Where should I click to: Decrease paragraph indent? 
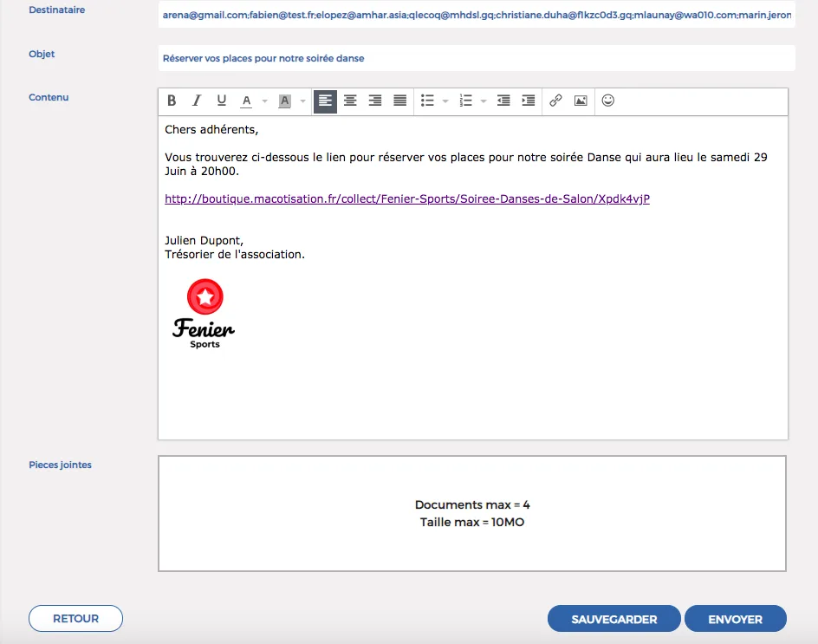click(x=503, y=101)
